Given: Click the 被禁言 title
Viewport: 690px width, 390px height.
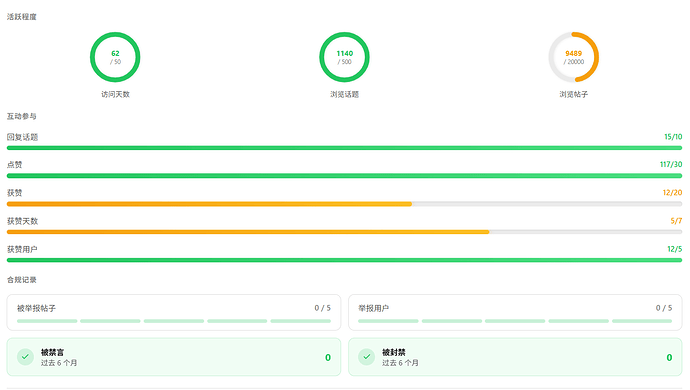Looking at the screenshot, I should pos(52,352).
